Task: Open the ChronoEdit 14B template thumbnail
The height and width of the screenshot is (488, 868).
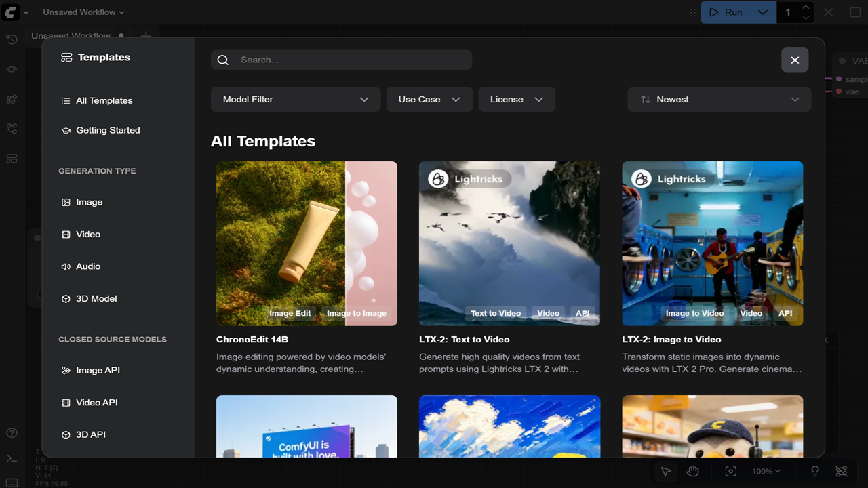Action: [307, 243]
